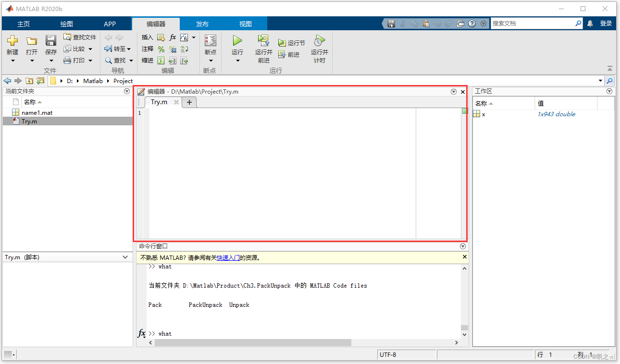Image resolution: width=620 pixels, height=364 pixels.
Task: Click the quick access paste icon
Action: (x=426, y=23)
